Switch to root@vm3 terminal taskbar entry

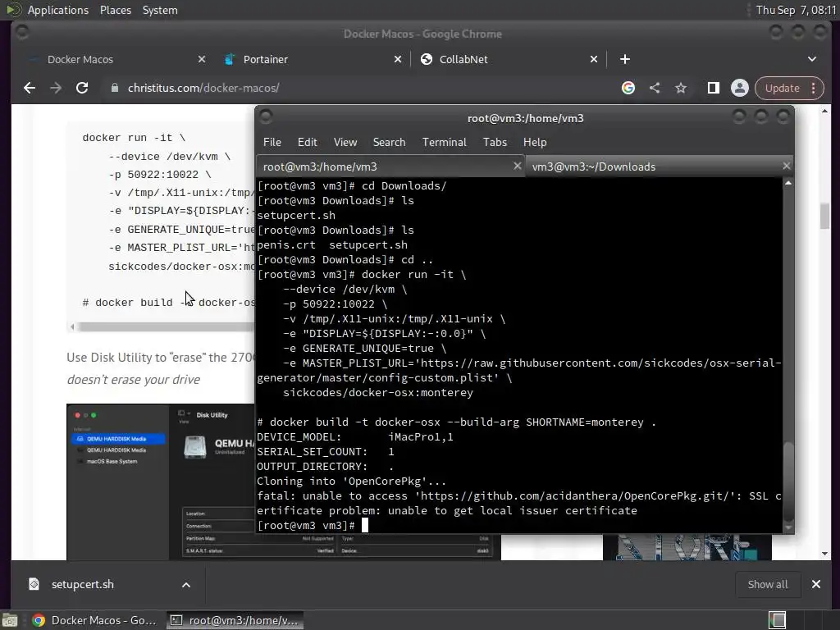tap(235, 620)
